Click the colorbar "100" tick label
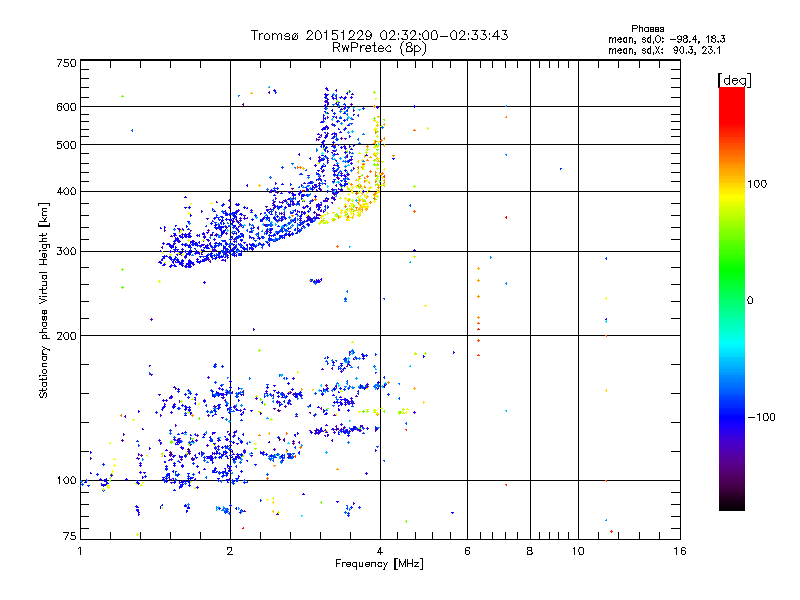 click(757, 184)
